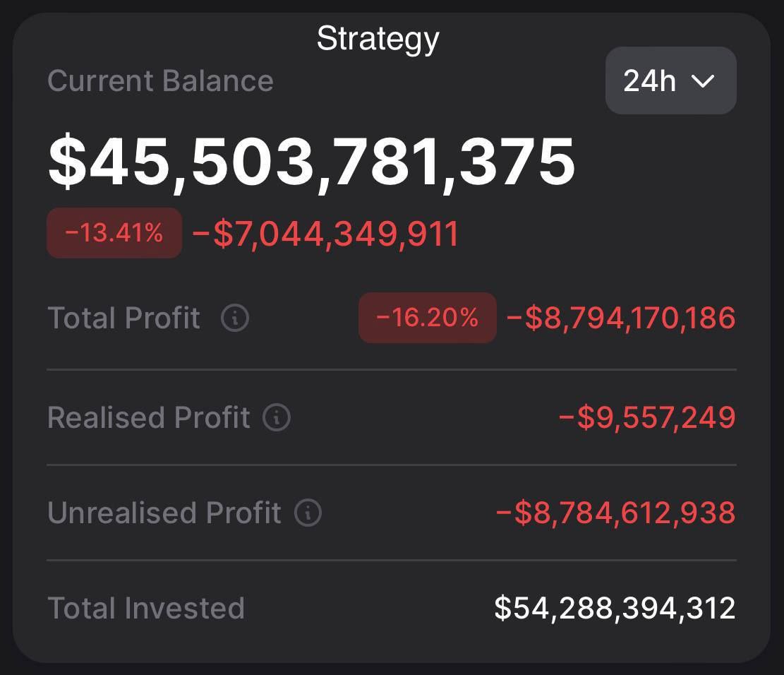Click the -$9,557,249 realised profit value

647,417
